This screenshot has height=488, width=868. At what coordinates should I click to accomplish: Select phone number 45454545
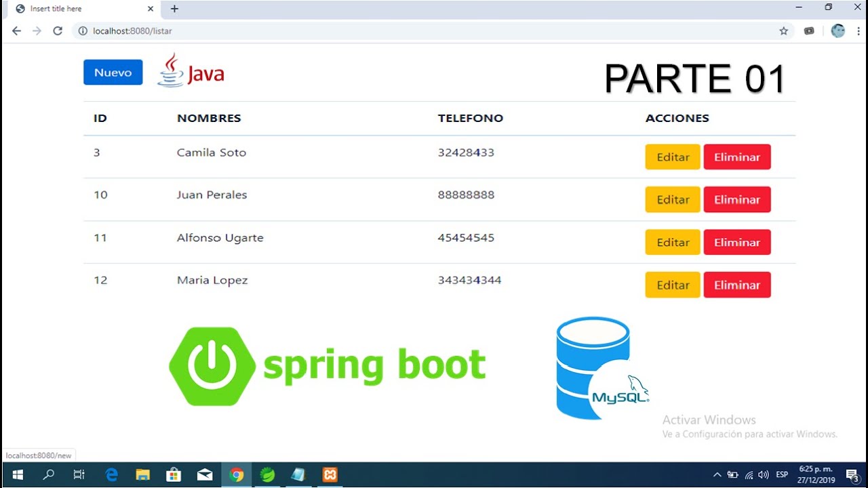pyautogui.click(x=466, y=238)
